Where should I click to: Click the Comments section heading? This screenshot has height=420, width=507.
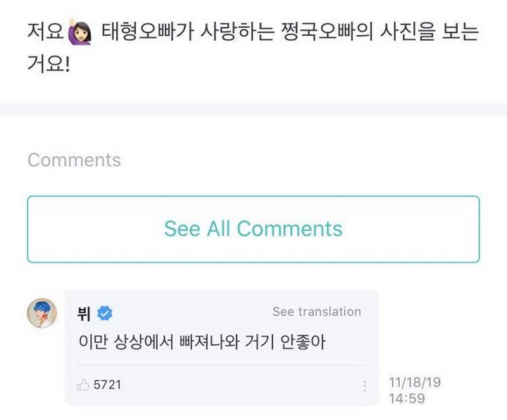pos(74,160)
